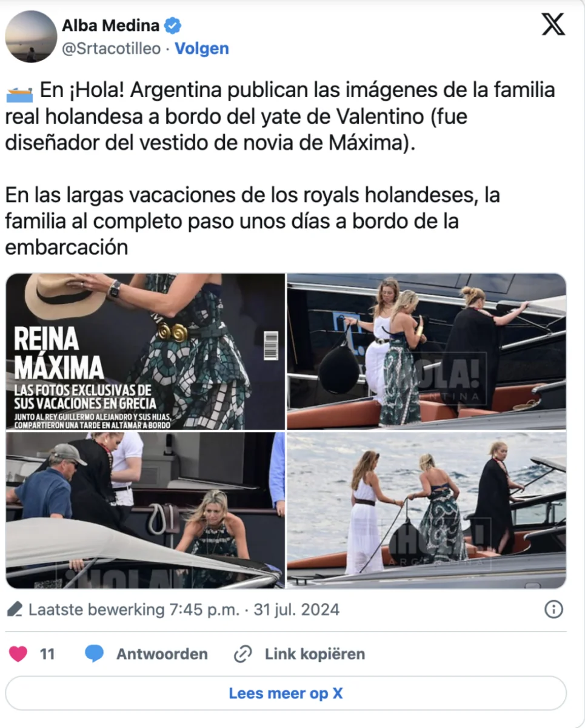Screen dimensions: 585x728
Task: Click Alba Medina display name
Action: pos(111,25)
